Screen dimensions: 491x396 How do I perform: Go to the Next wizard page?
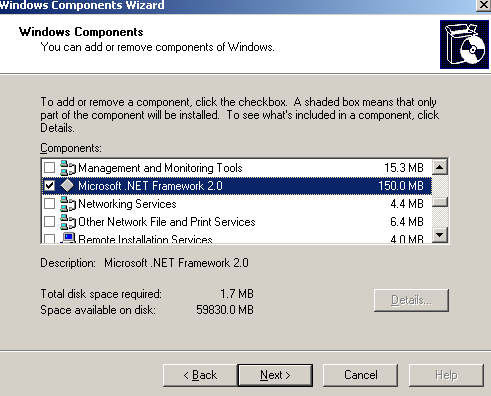(x=275, y=375)
